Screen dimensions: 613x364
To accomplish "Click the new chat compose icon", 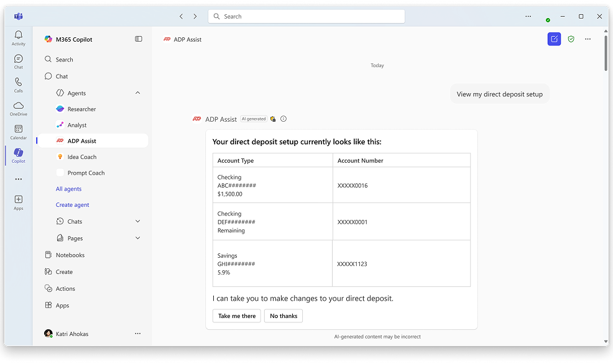I will 554,39.
